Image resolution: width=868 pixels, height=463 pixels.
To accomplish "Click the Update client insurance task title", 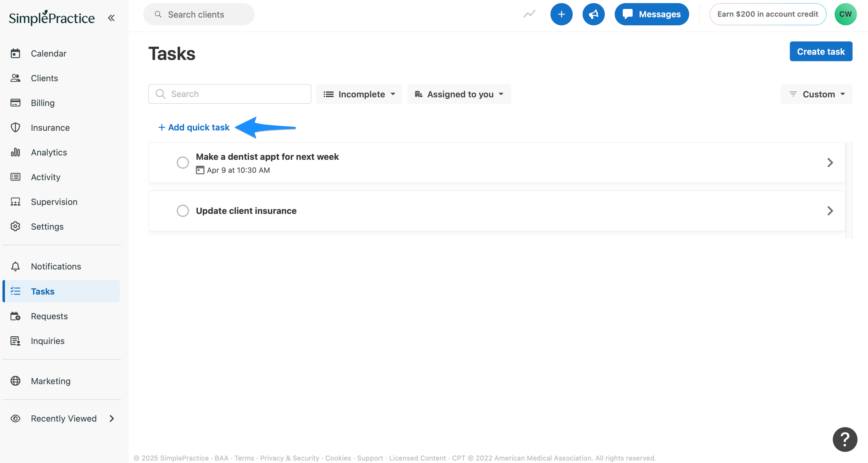I will [246, 211].
